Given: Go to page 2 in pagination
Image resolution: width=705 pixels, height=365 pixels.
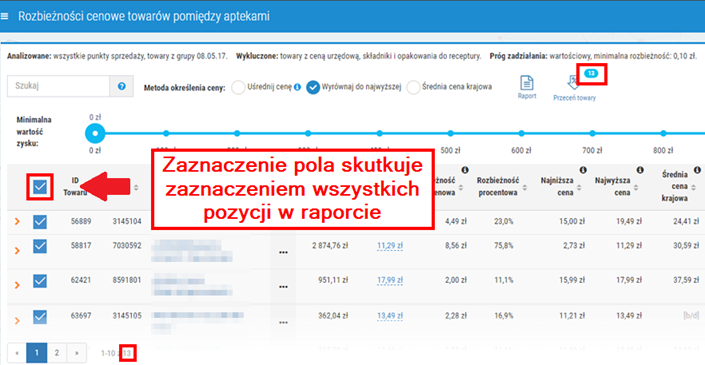Looking at the screenshot, I should pos(57,353).
